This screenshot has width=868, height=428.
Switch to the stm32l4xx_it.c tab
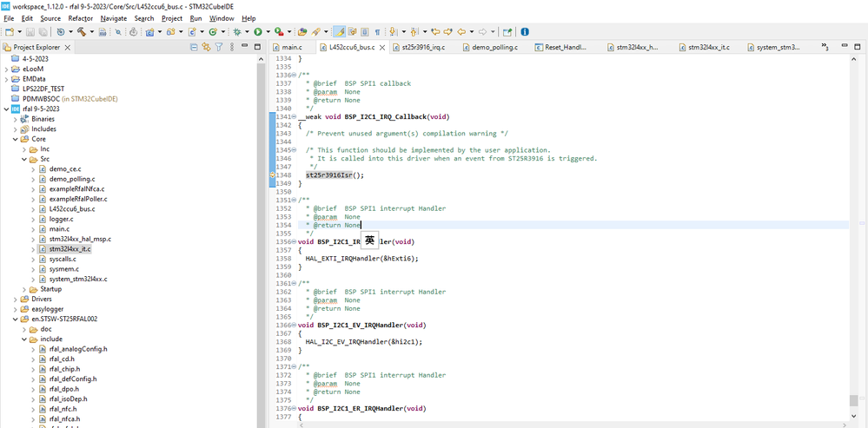click(x=709, y=48)
